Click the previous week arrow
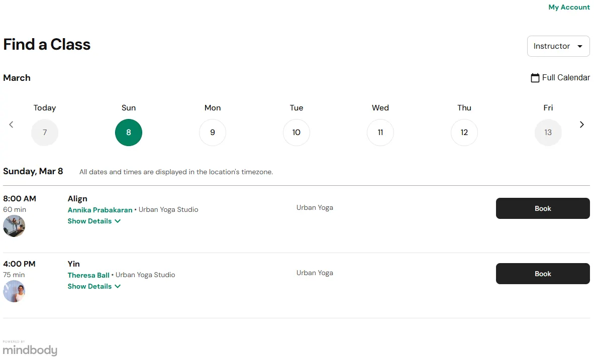Screen dimensions: 594x364 pos(11,125)
